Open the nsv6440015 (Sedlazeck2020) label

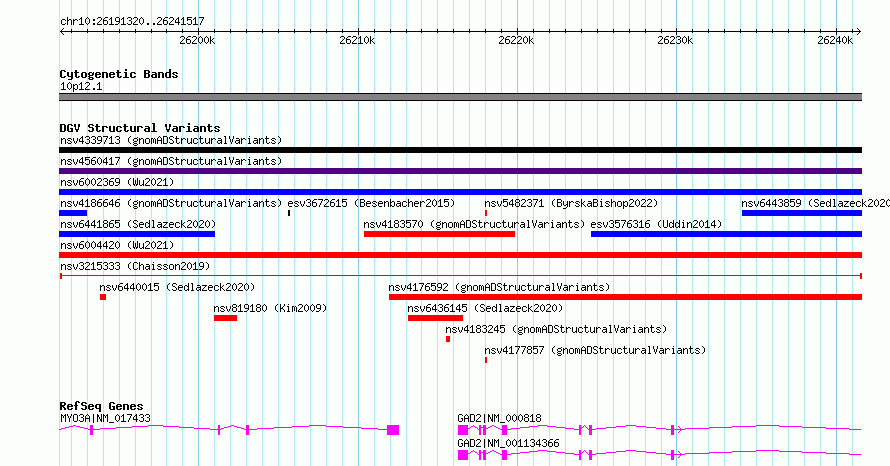[x=177, y=287]
